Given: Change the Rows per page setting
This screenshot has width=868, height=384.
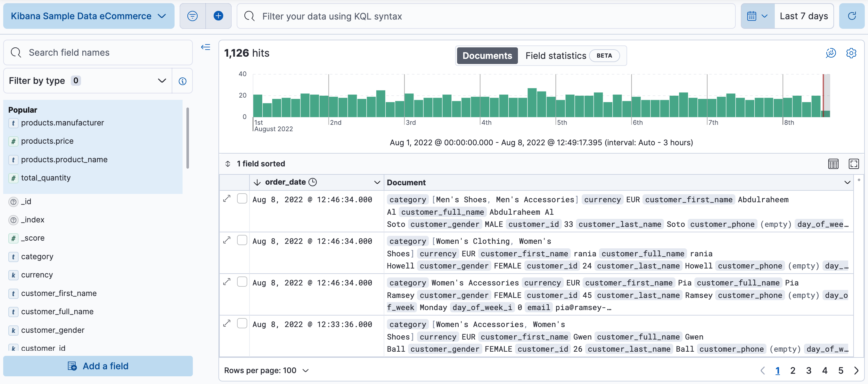Looking at the screenshot, I should tap(266, 371).
